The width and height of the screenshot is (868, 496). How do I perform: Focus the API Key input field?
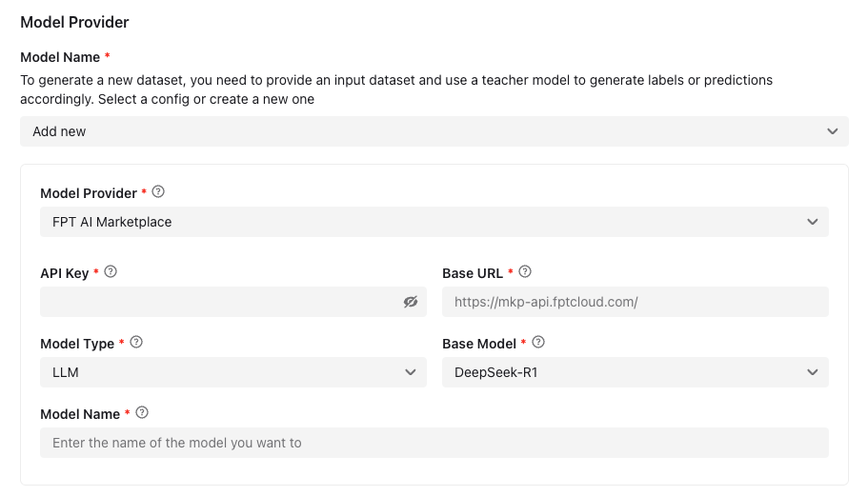(x=219, y=302)
